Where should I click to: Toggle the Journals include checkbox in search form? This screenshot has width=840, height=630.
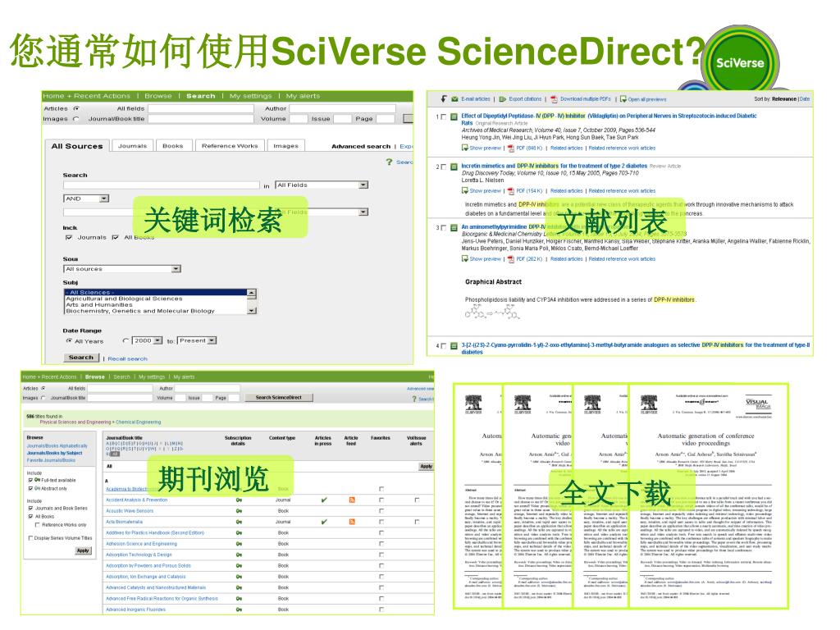click(69, 237)
